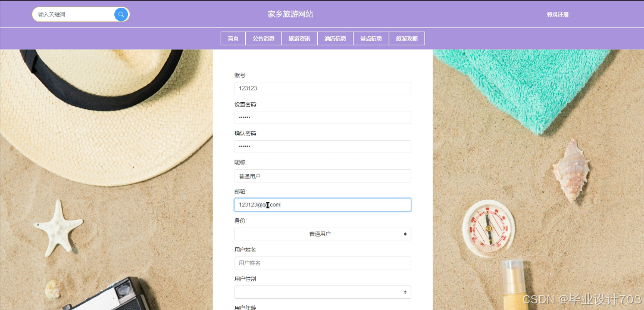Go to 景点信息 section
Screen dimensions: 644x310
(x=371, y=39)
